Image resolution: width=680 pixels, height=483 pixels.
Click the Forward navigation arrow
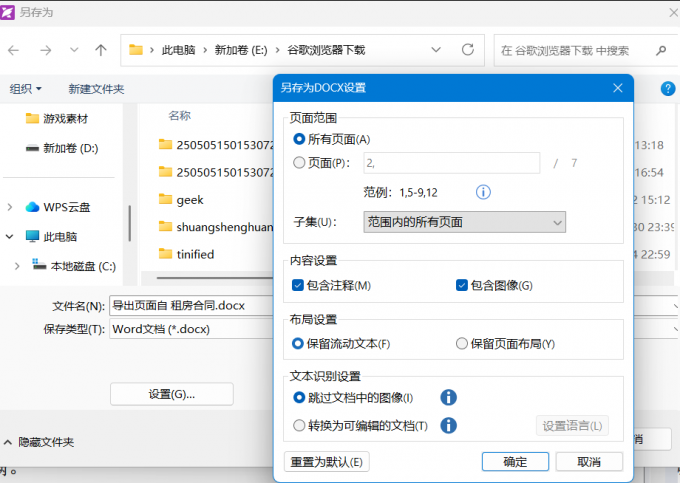pos(46,50)
